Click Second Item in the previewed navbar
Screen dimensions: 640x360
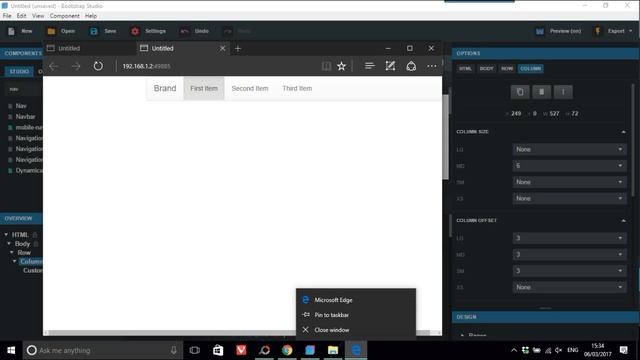[250, 88]
